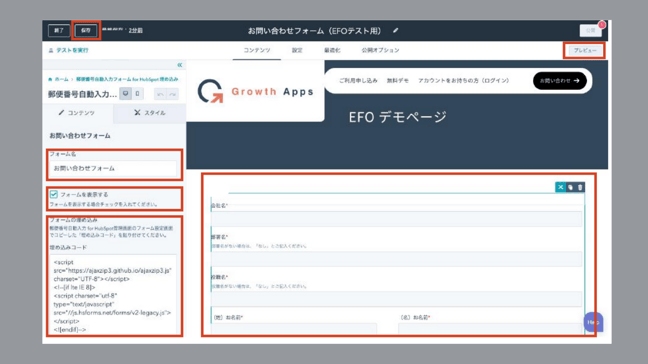Viewport: 648px width, 364px height.
Task: Click the 役職名 form field
Action: [396, 299]
